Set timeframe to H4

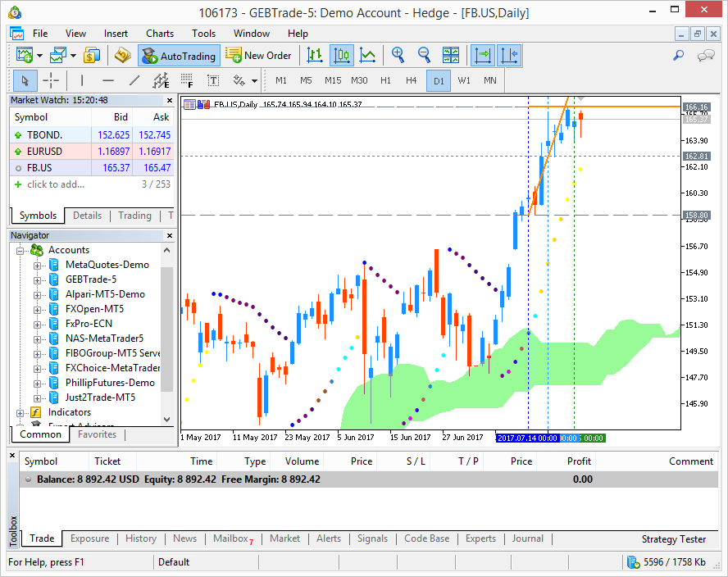pos(412,81)
